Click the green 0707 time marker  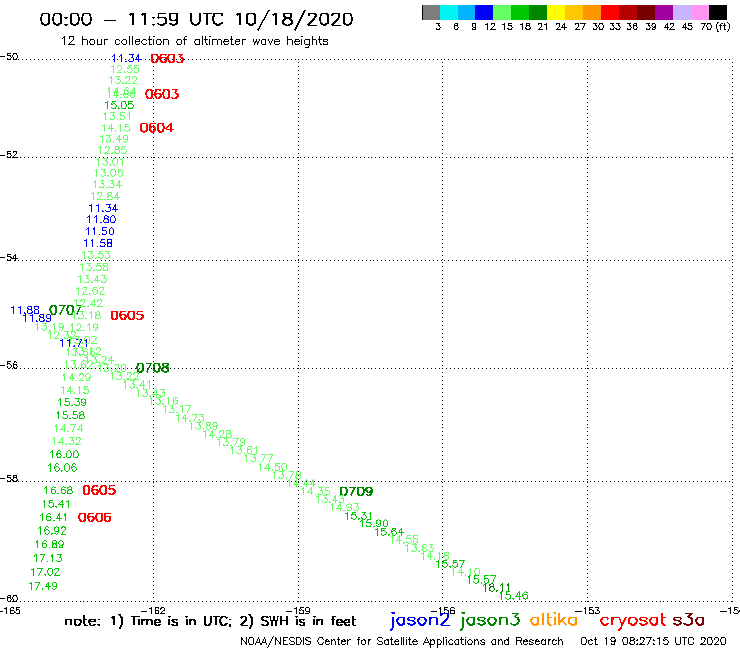66,310
